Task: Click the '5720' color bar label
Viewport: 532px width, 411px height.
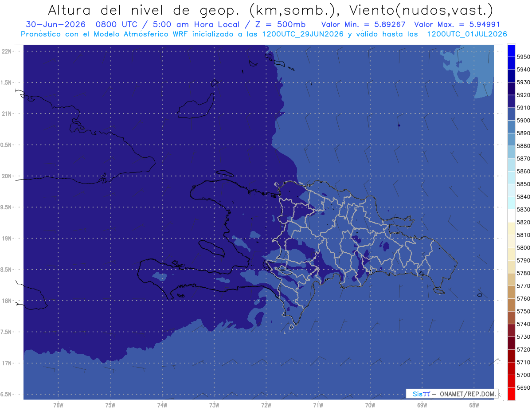Action: (x=523, y=349)
